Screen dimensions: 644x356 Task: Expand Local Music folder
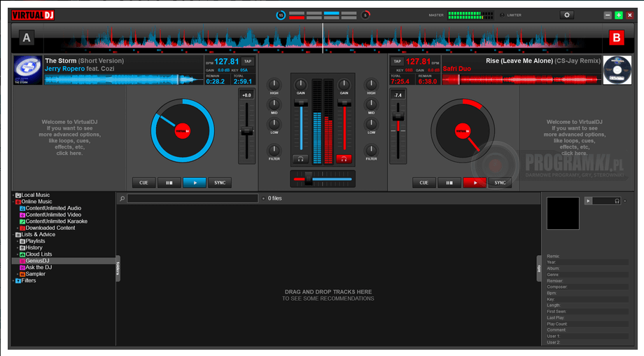tap(13, 196)
